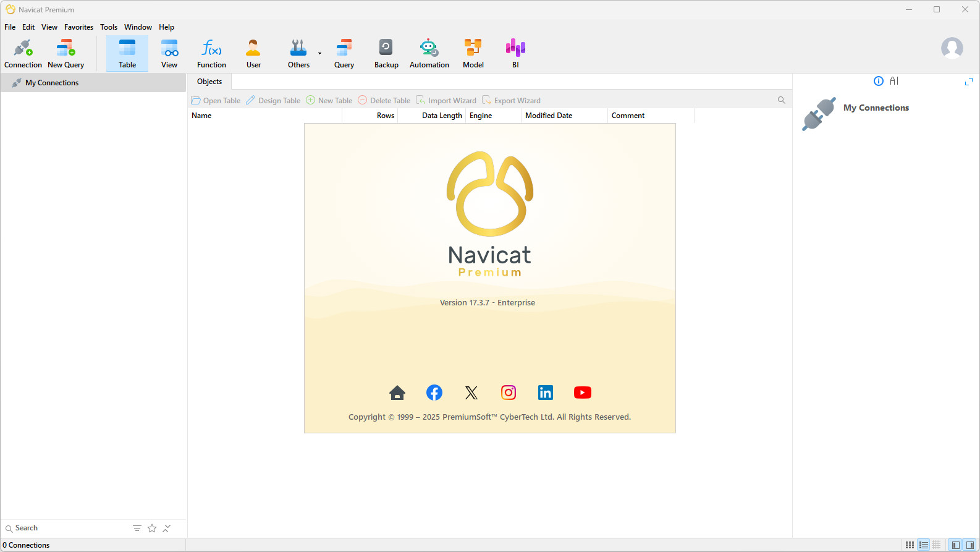Click the YouTube link on splash

click(582, 393)
